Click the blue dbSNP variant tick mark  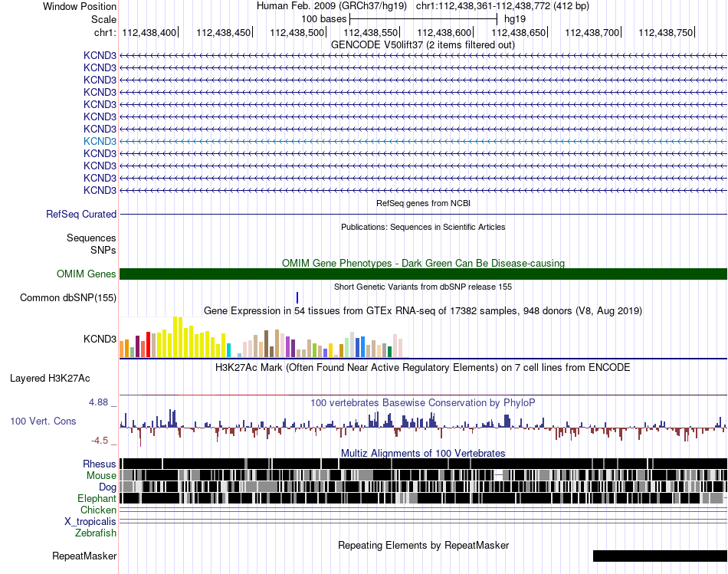tap(297, 297)
